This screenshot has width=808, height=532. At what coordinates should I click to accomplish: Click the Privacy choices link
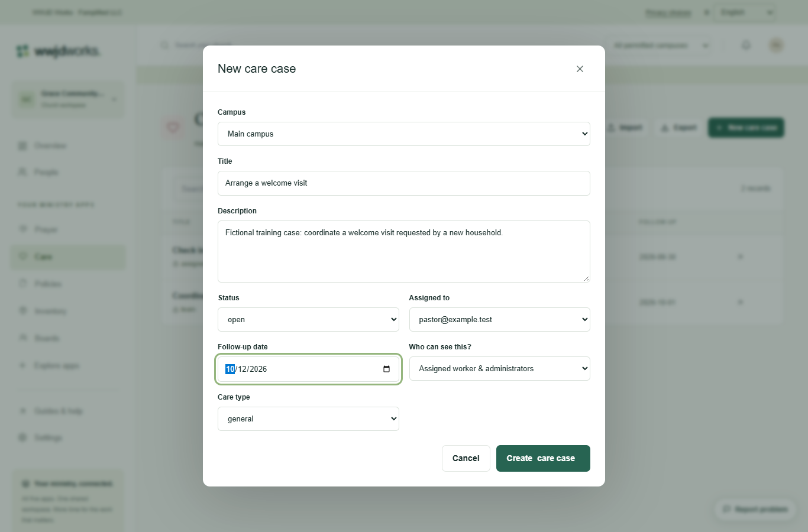(x=668, y=12)
